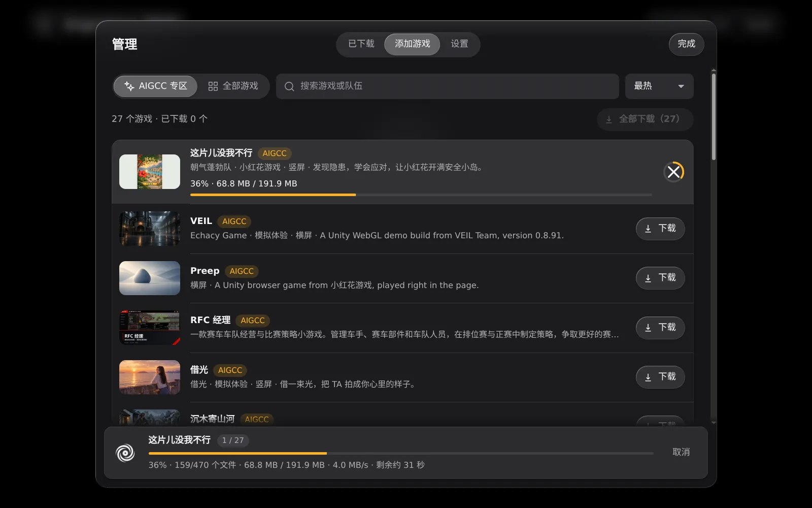812x508 pixels.
Task: Click the 这片儿没我不行 row progress bar
Action: coord(421,195)
